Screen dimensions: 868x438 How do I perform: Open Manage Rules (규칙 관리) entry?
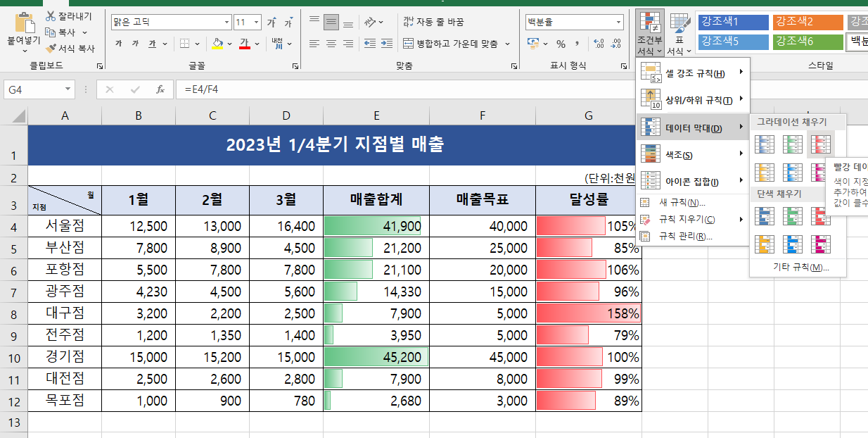pyautogui.click(x=693, y=236)
